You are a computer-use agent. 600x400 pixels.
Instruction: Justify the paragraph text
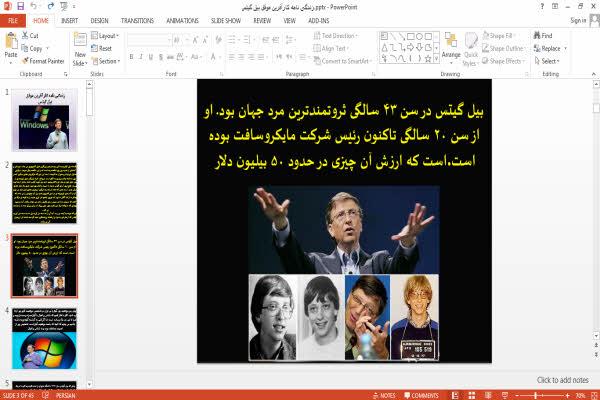(261, 57)
